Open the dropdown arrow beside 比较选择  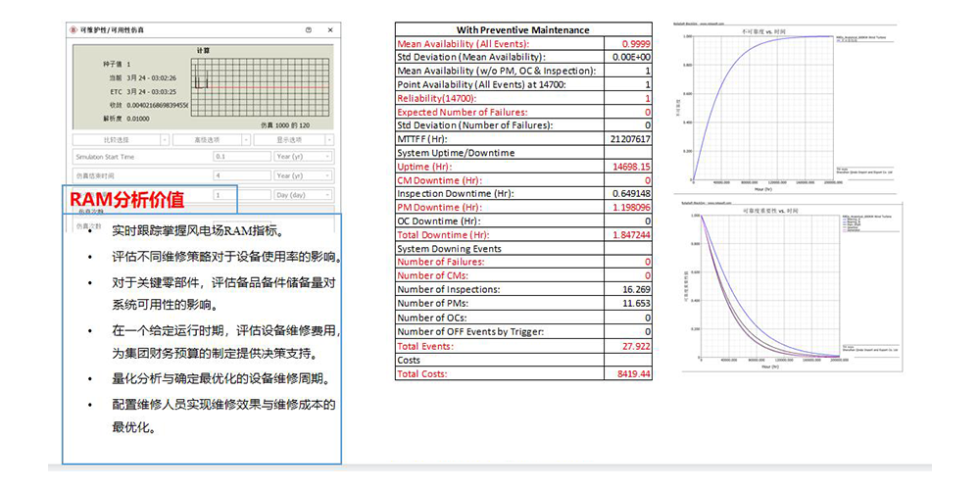click(x=165, y=140)
